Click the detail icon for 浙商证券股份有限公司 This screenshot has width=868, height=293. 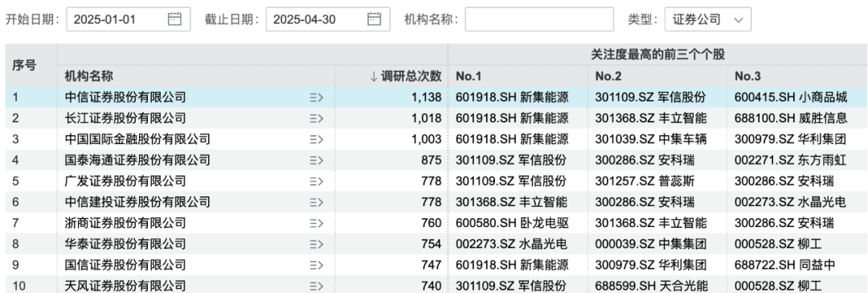click(x=316, y=223)
